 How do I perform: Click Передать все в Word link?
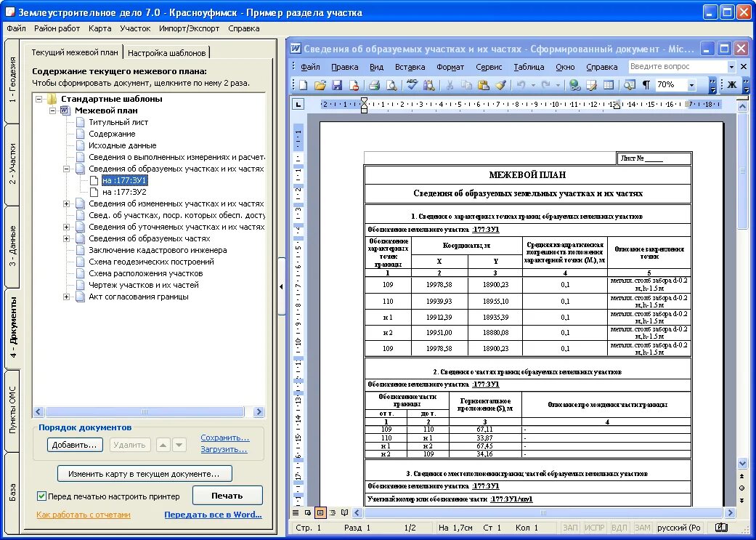coord(213,515)
